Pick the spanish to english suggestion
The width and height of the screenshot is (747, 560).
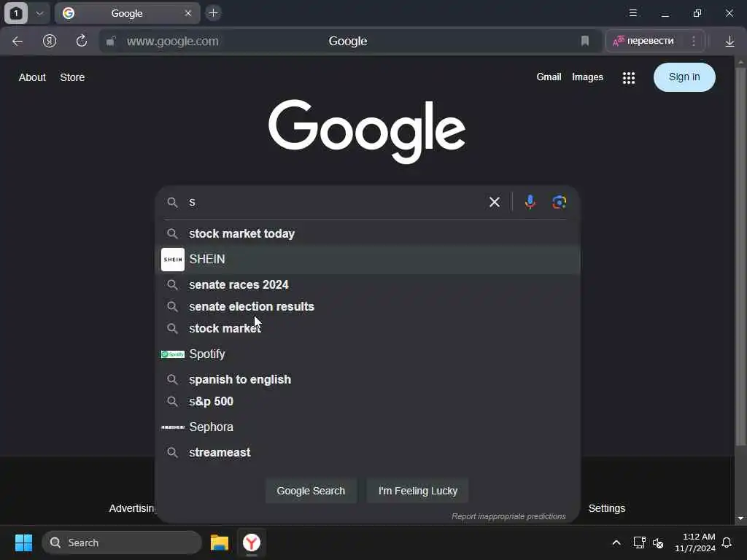368,379
